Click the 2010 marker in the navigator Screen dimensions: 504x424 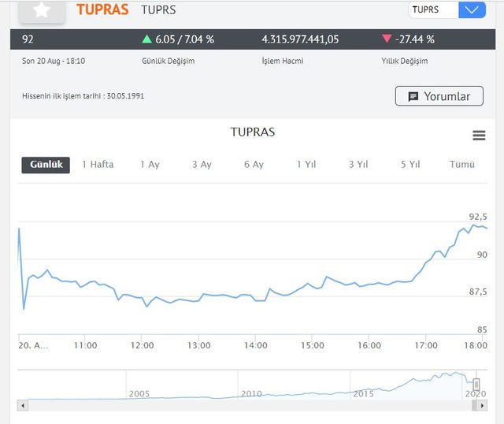[251, 394]
